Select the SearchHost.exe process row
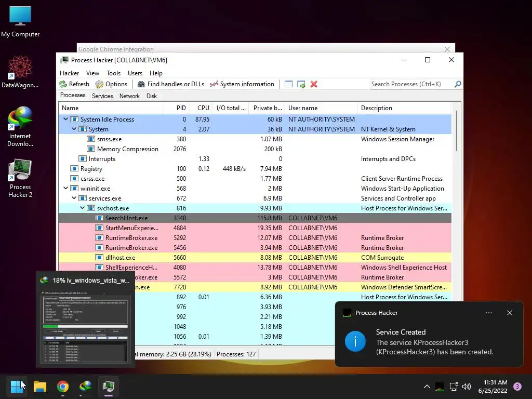Viewport: 532px width, 399px height. 255,218
